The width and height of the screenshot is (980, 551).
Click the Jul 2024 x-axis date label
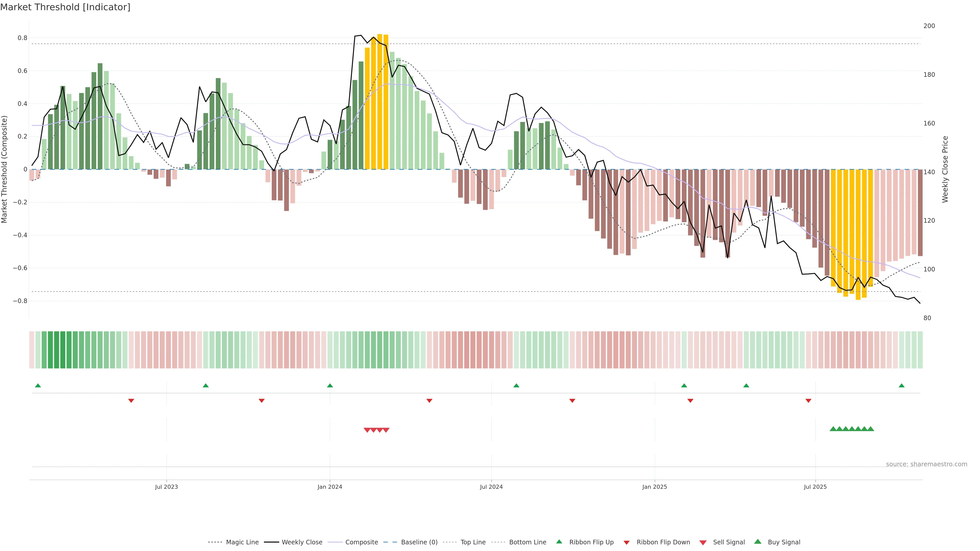click(x=491, y=487)
